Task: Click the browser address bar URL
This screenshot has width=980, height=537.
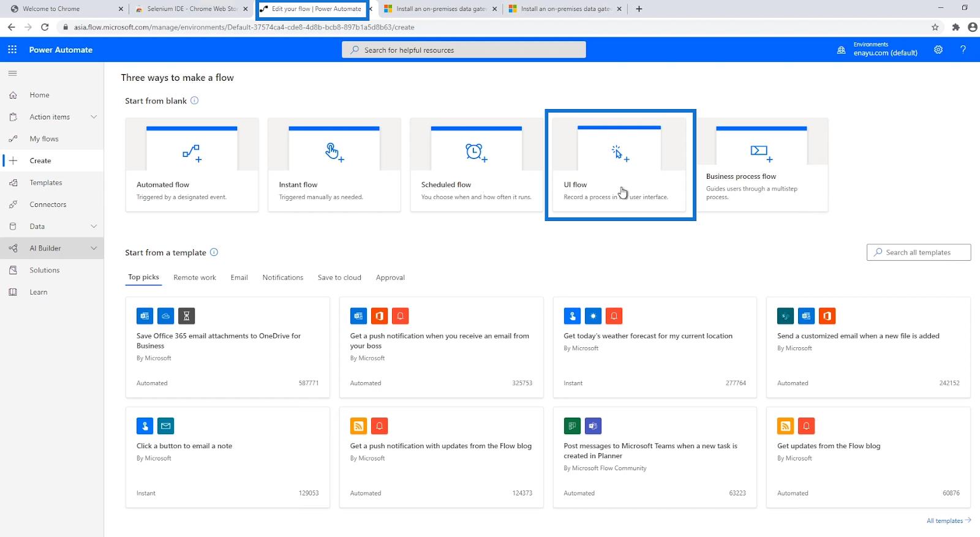Action: (x=244, y=27)
